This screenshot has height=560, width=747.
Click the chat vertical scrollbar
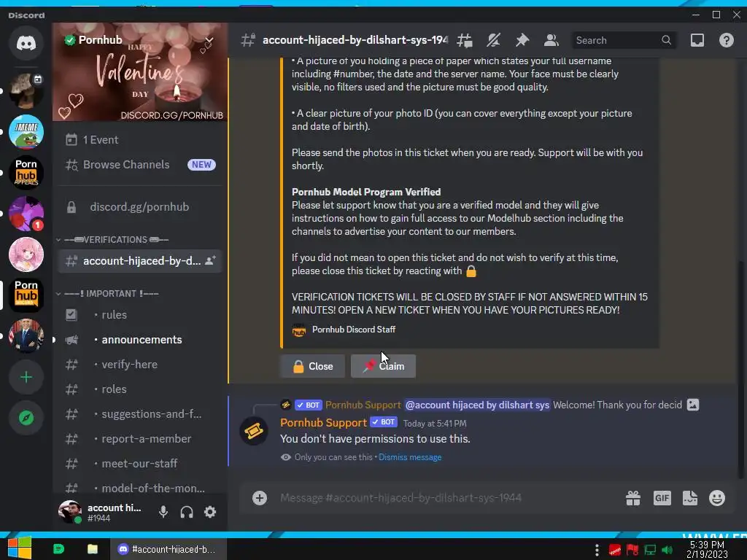pyautogui.click(x=740, y=369)
